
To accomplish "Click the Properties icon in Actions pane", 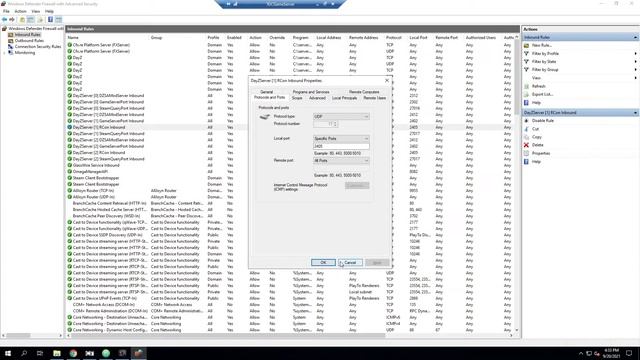I will pyautogui.click(x=527, y=153).
